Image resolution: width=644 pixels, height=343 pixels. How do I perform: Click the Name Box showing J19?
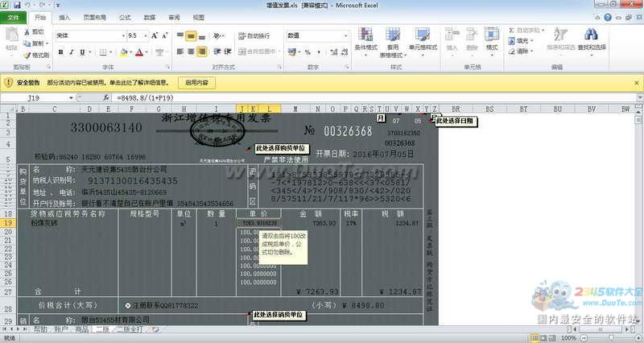34,97
